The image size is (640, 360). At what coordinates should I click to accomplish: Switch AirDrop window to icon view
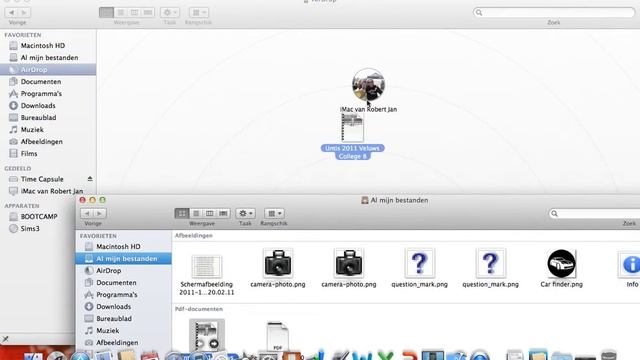click(106, 13)
